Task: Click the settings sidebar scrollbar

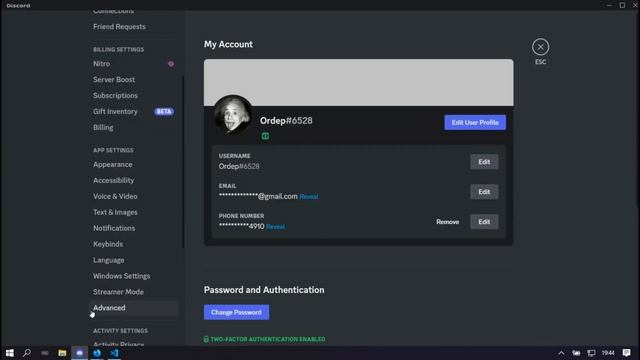Action: pos(183,162)
